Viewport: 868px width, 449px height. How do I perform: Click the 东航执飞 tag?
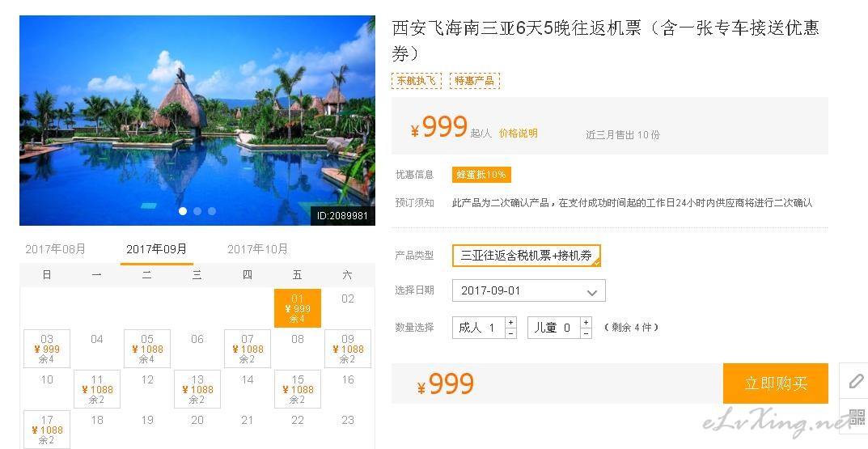pos(417,81)
